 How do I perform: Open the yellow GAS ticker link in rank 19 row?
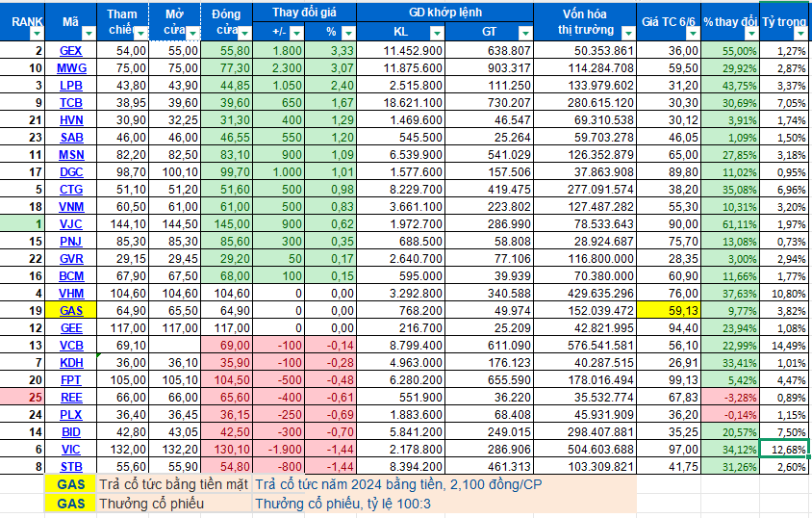[71, 311]
